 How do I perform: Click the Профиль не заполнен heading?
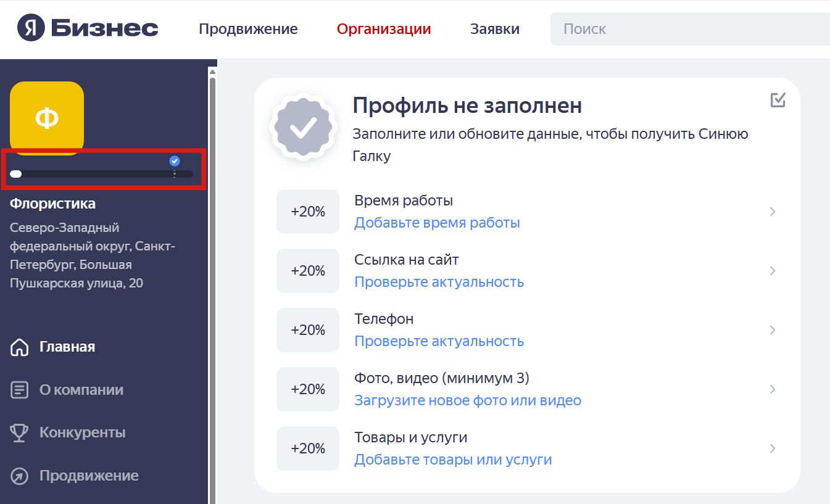point(467,105)
